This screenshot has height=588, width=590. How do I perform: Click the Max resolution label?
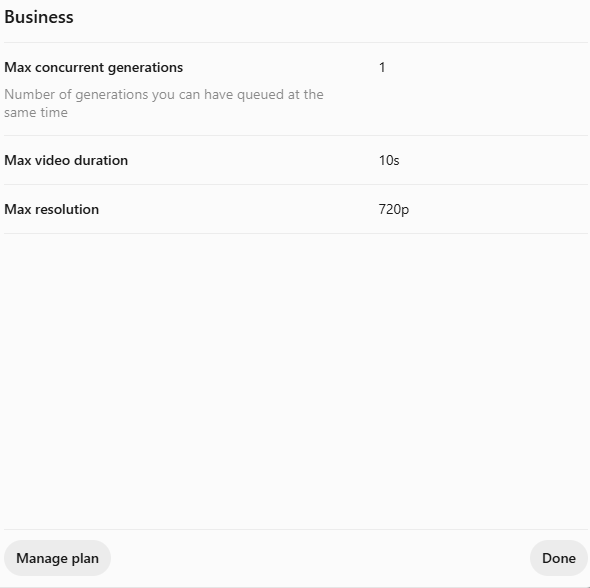pos(52,209)
